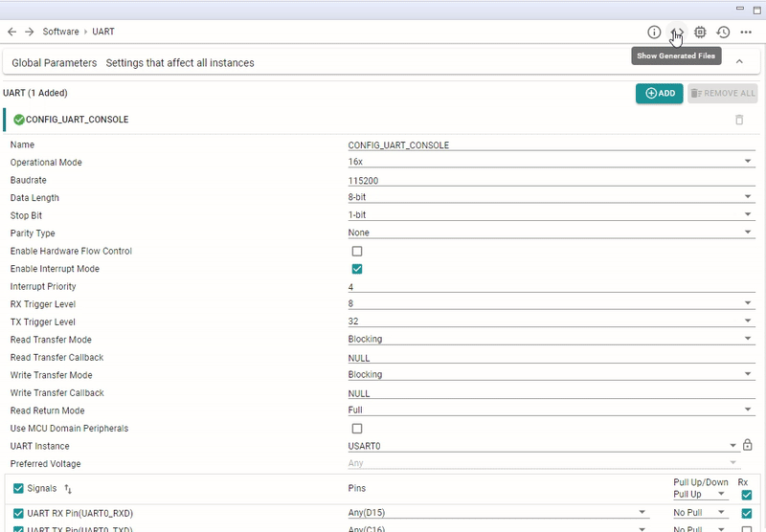
Task: Collapse the Global Parameters section
Action: point(738,62)
